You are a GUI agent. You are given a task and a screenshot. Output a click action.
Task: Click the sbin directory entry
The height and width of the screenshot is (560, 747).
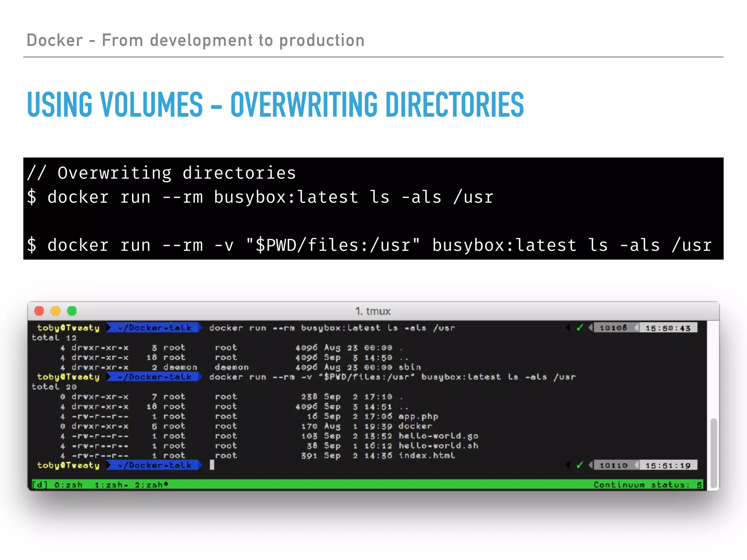410,367
